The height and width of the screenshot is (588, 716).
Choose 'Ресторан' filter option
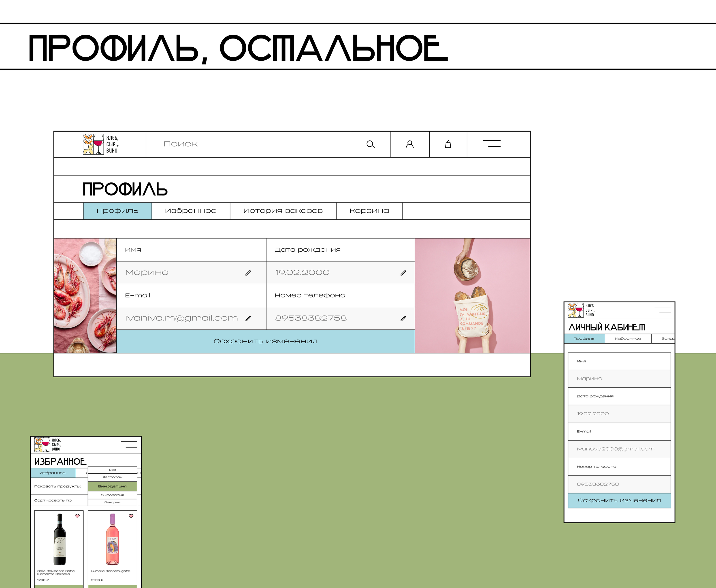112,477
